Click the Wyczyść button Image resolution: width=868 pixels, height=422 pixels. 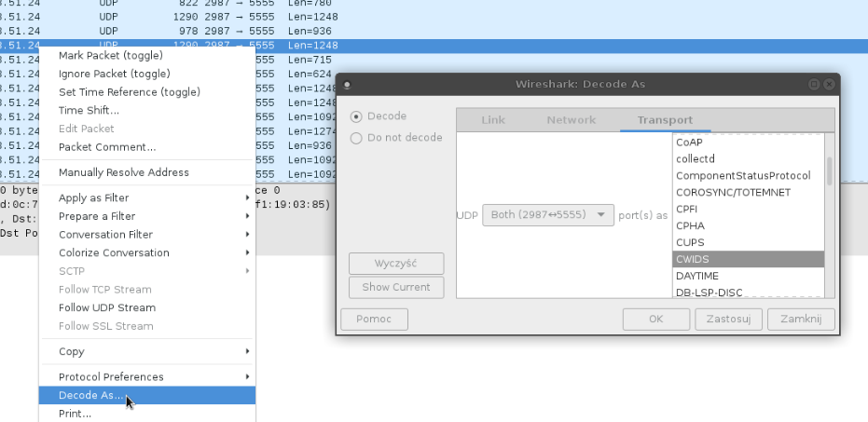(x=396, y=264)
